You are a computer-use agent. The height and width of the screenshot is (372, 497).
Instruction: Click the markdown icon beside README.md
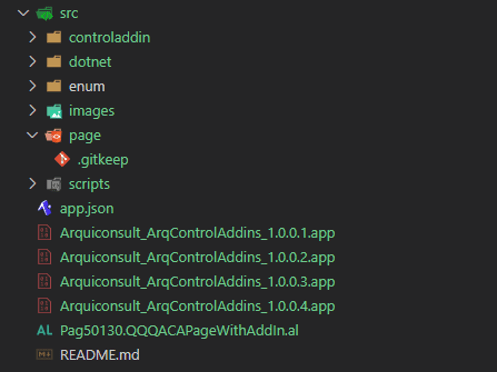tap(44, 354)
